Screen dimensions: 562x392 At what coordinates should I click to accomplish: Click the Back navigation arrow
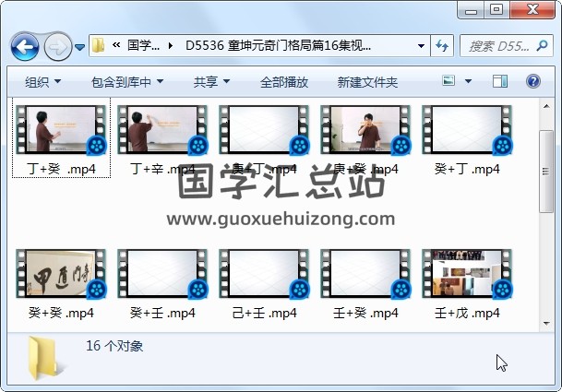click(24, 45)
